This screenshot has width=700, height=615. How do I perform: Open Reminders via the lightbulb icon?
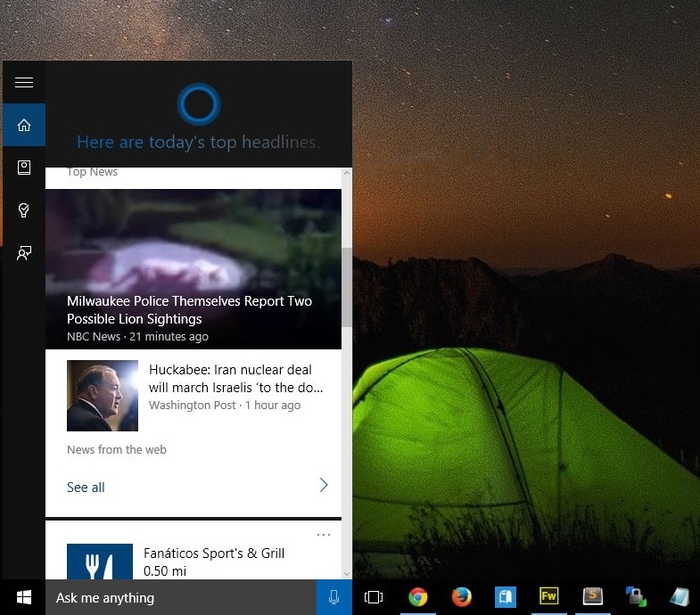[24, 210]
